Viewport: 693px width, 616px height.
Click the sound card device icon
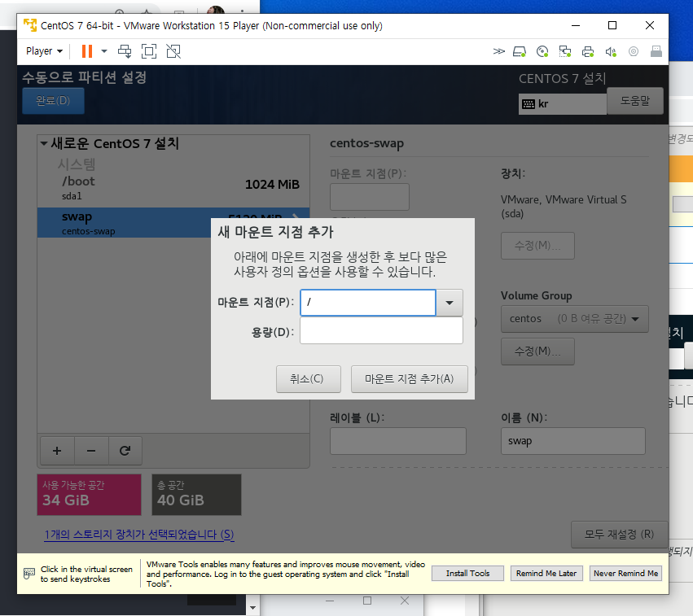pyautogui.click(x=611, y=51)
